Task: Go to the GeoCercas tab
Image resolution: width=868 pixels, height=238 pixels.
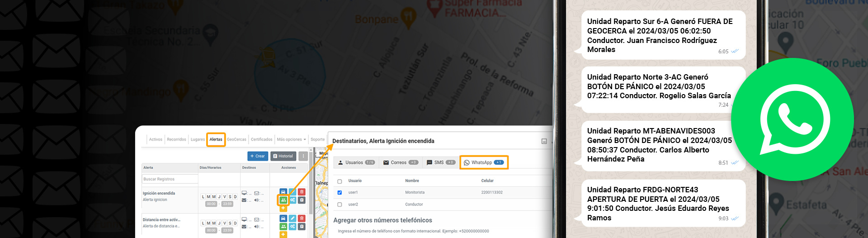Action: 236,139
